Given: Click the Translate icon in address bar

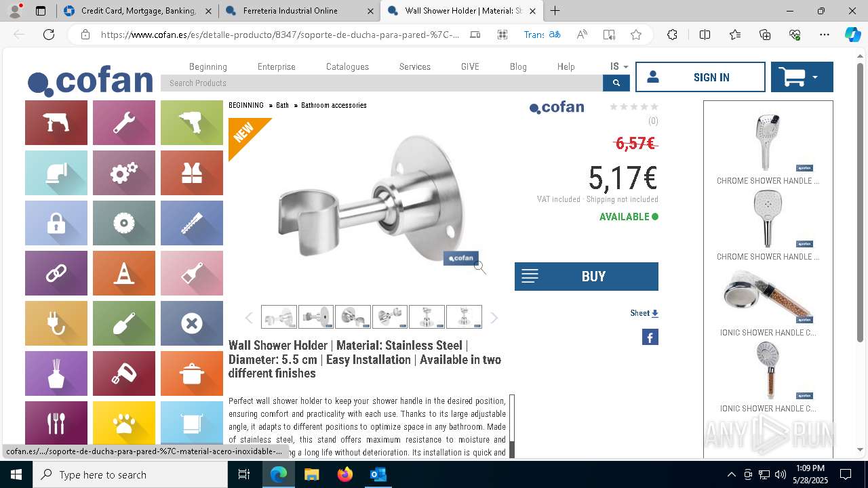Looking at the screenshot, I should click(x=542, y=35).
